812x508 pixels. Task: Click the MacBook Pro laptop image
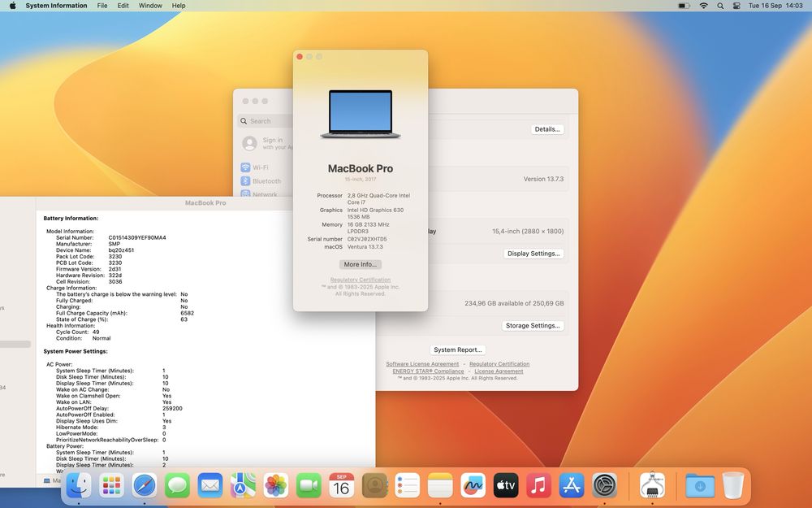point(361,115)
